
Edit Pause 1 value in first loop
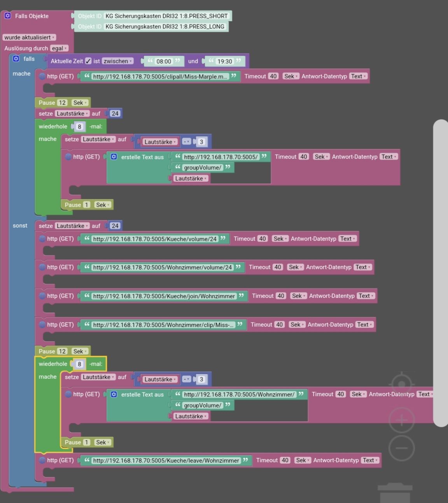87,205
